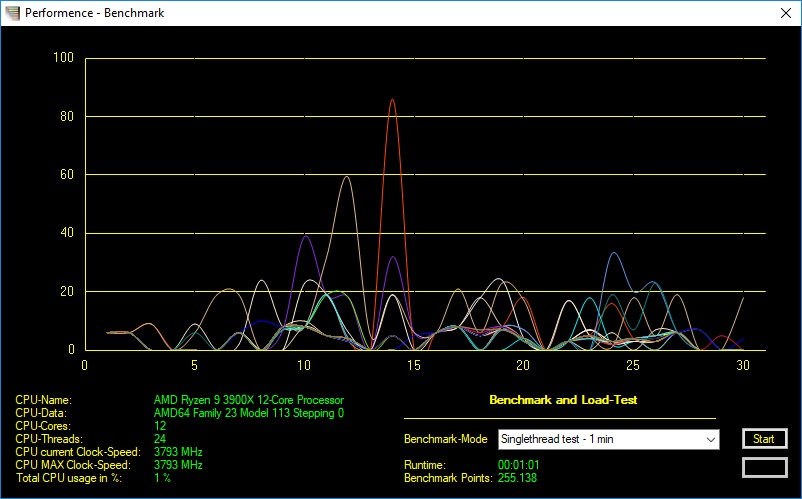Click the 'Benchmark Points:' label
This screenshot has height=499, width=802.
click(x=449, y=478)
